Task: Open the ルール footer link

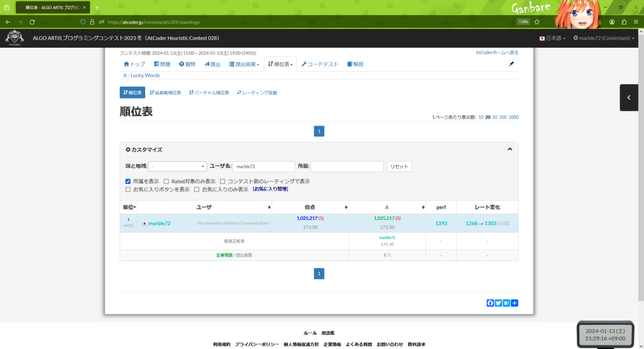Action: [x=310, y=333]
